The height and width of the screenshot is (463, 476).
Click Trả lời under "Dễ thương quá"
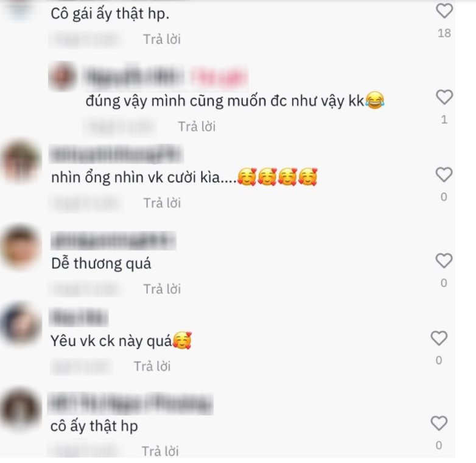pyautogui.click(x=162, y=289)
